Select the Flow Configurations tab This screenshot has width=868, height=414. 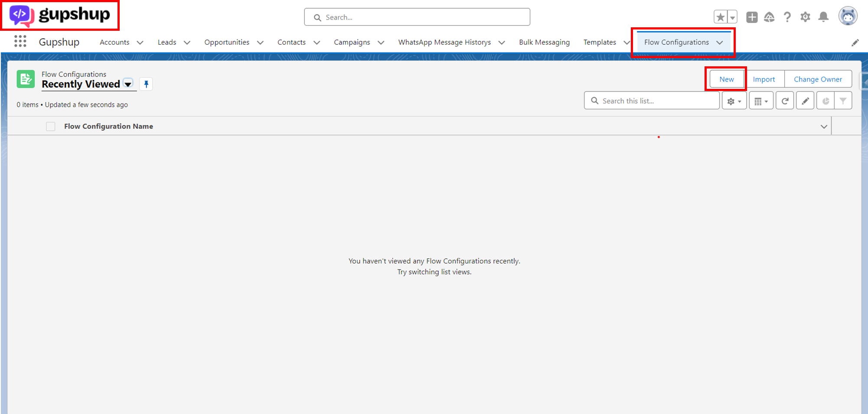pyautogui.click(x=676, y=42)
